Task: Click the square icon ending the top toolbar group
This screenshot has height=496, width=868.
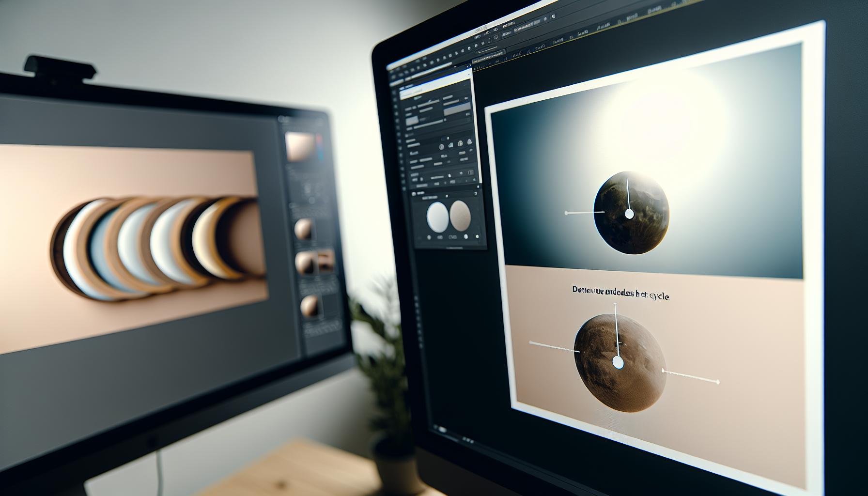Action: tap(553, 16)
